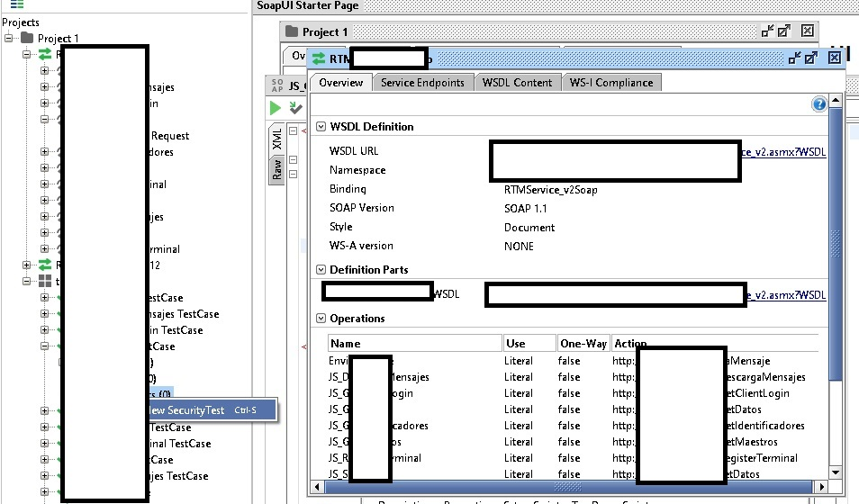Open the WSDL Content tab
This screenshot has height=504, width=859.
point(517,82)
